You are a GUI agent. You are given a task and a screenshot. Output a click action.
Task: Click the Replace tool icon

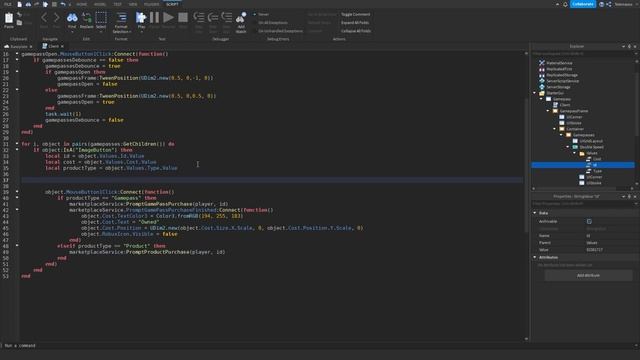(x=87, y=18)
